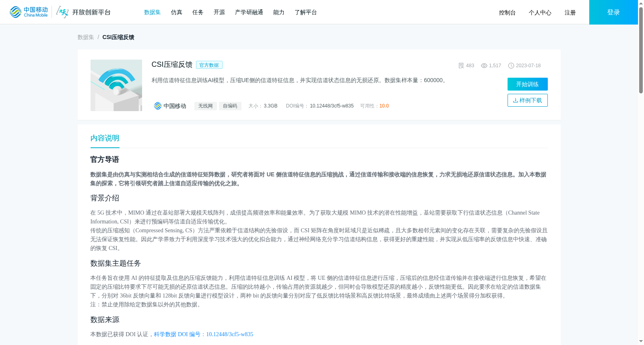Screen dimensions: 644x345
Task: Select the 自编码 tag
Action: 230,106
